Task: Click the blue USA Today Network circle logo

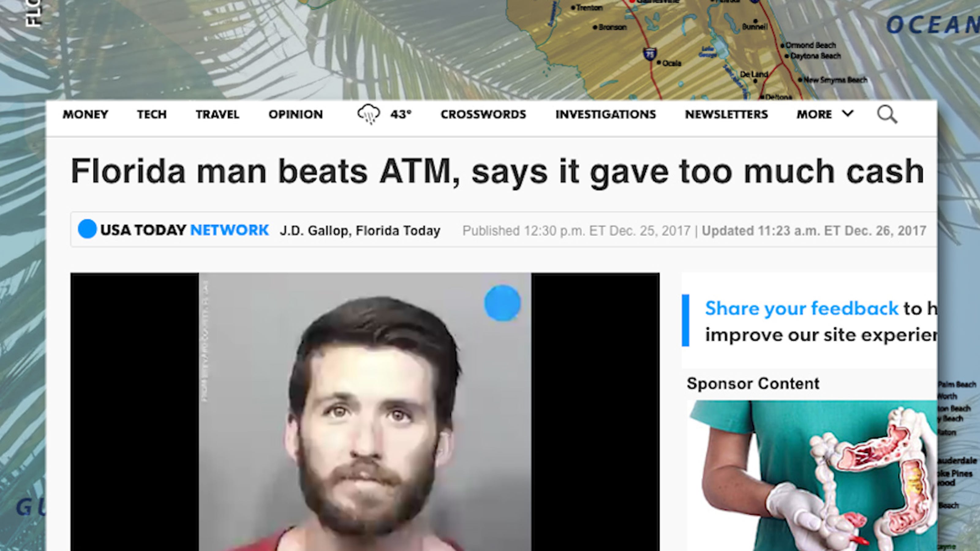Action: [x=87, y=229]
